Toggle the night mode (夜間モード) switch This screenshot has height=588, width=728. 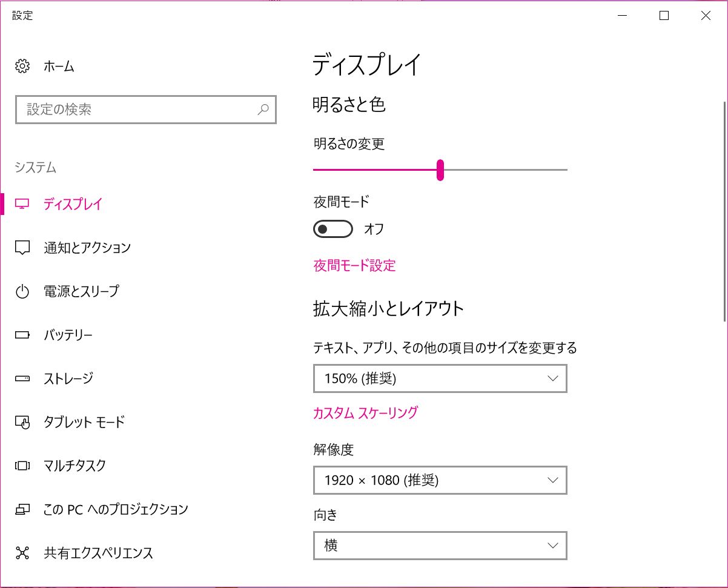pyautogui.click(x=333, y=229)
